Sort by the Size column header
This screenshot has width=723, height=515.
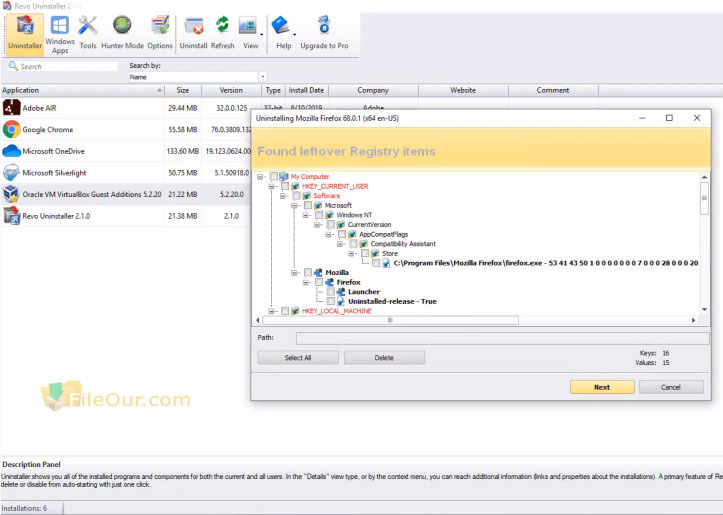(x=183, y=90)
